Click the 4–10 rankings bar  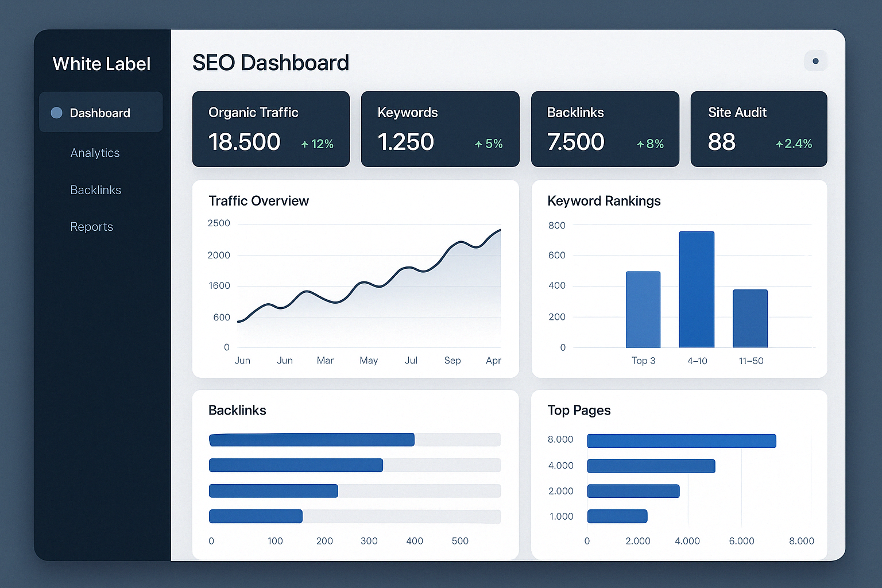[697, 289]
